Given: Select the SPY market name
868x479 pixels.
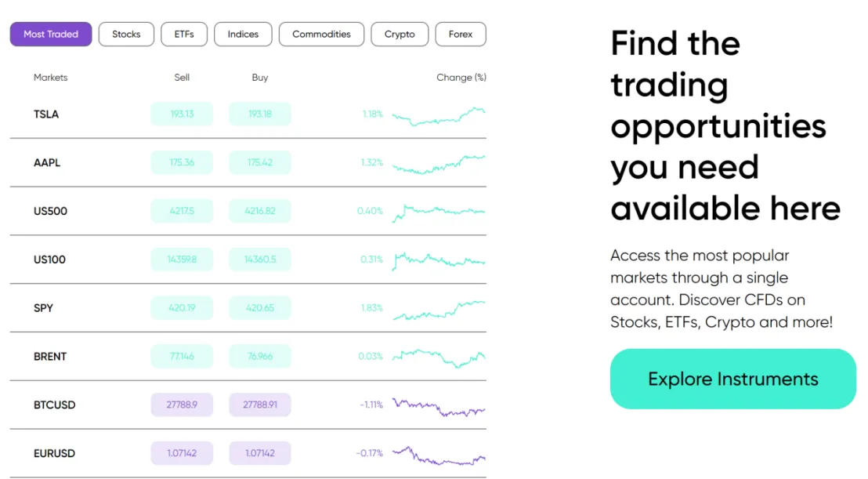Looking at the screenshot, I should coord(43,308).
